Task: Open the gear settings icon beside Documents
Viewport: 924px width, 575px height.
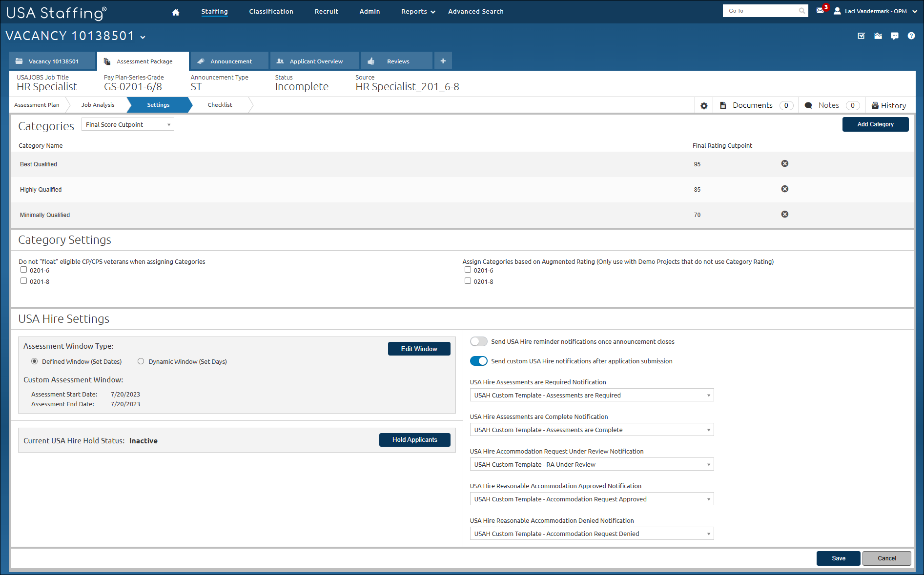Action: (x=704, y=106)
